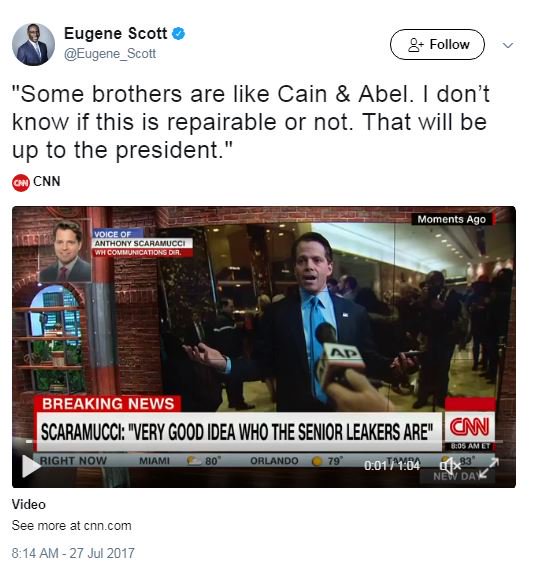Expand the tweet options chevron
This screenshot has width=537, height=568.
click(x=508, y=45)
